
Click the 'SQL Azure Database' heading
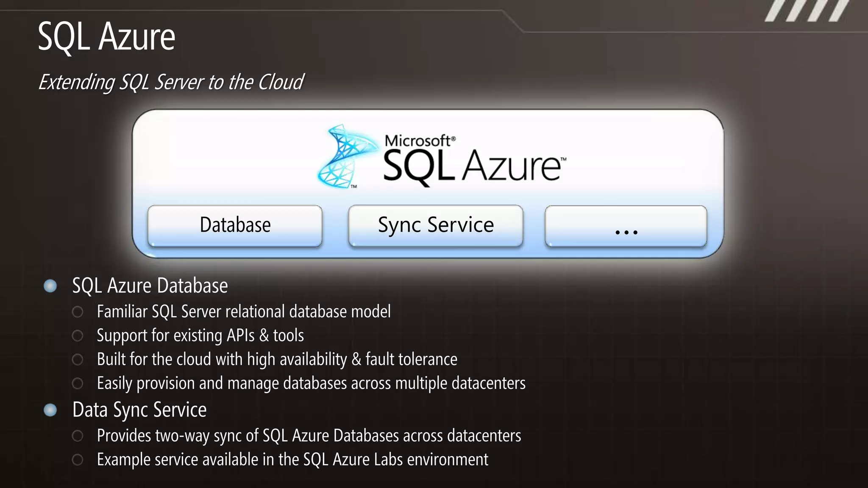click(150, 286)
